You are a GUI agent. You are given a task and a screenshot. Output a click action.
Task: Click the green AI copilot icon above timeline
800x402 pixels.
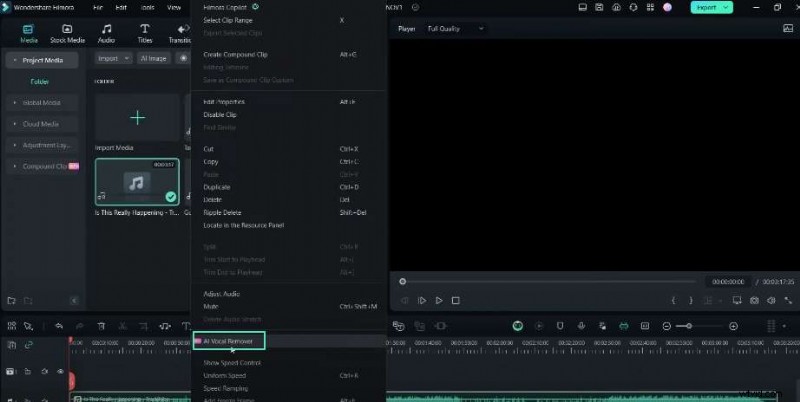[517, 326]
